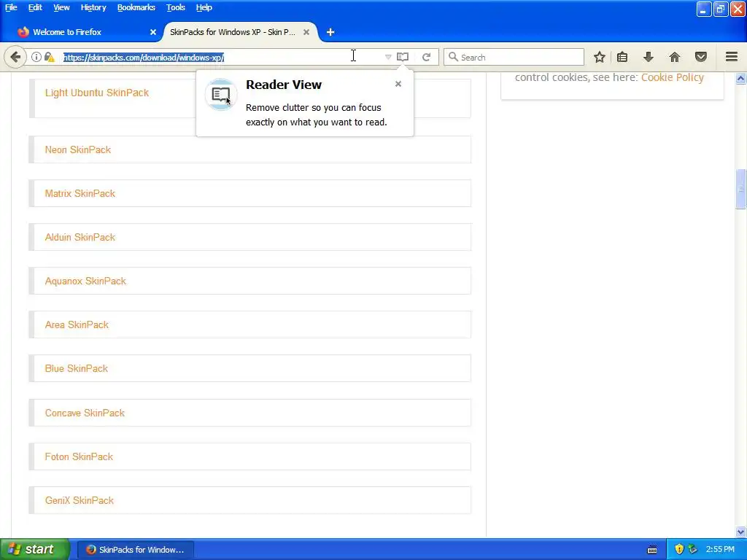Select SkinPacks Firefox taskbar button
747x560 pixels.
[135, 550]
